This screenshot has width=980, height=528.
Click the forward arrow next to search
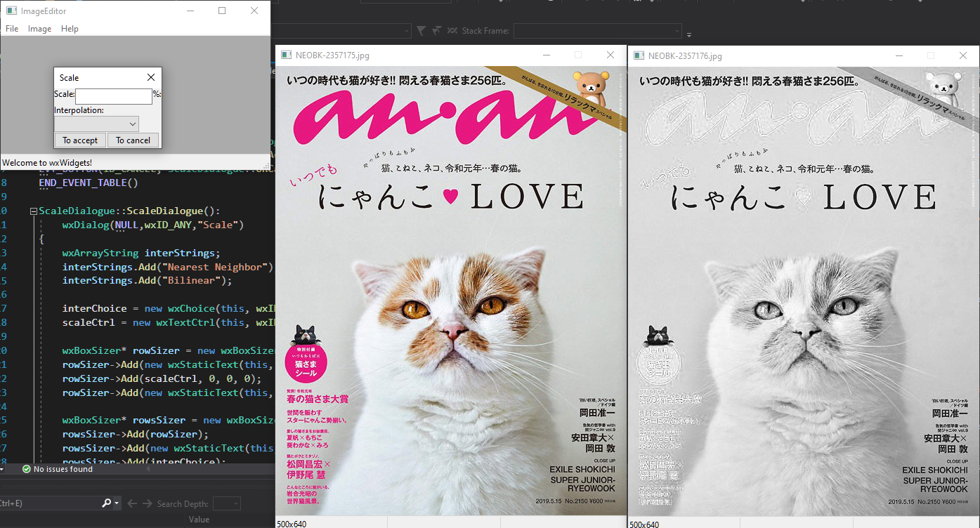coord(148,503)
